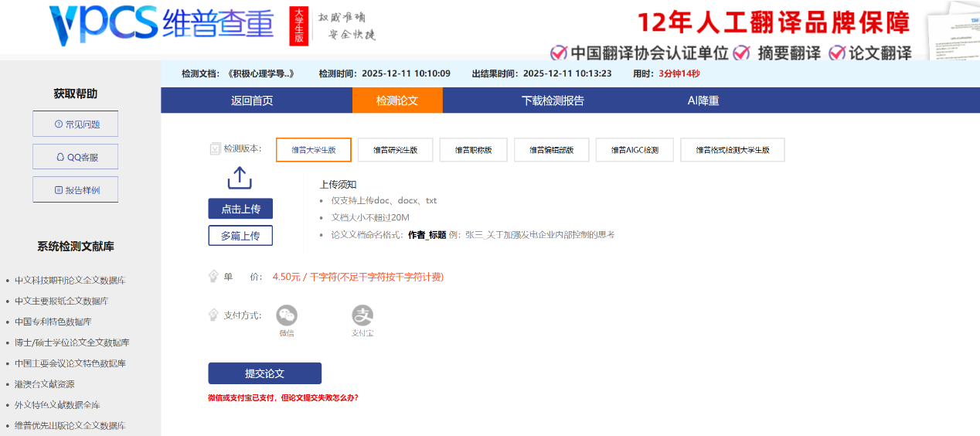Submit paper with 提交论文 button
The height and width of the screenshot is (436, 980).
[x=264, y=373]
